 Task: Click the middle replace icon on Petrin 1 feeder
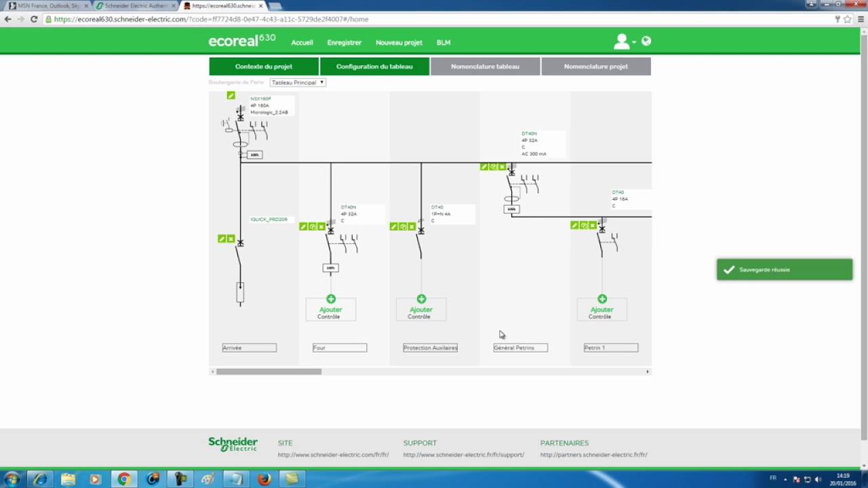[583, 225]
